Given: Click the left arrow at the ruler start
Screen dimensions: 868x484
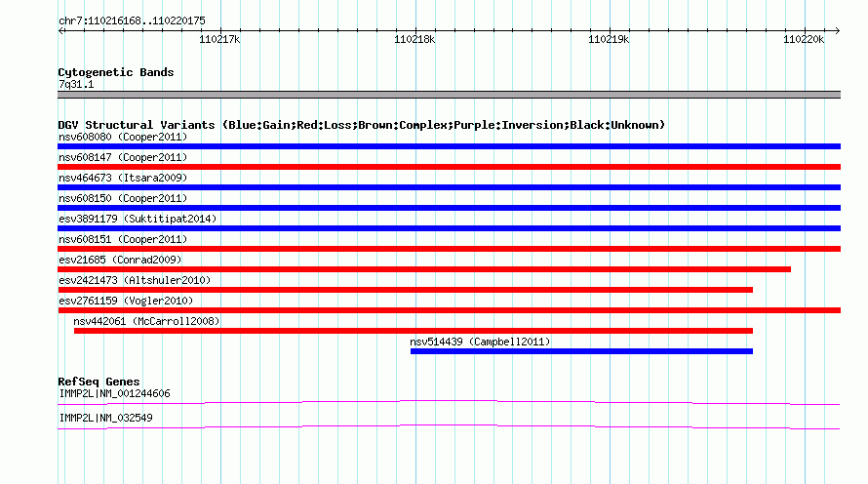Looking at the screenshot, I should pos(61,31).
